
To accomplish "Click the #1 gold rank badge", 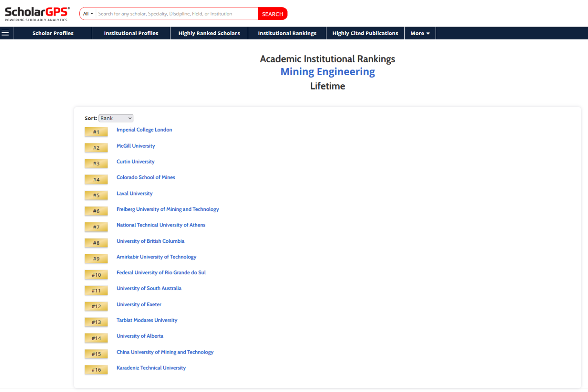I will pyautogui.click(x=96, y=132).
